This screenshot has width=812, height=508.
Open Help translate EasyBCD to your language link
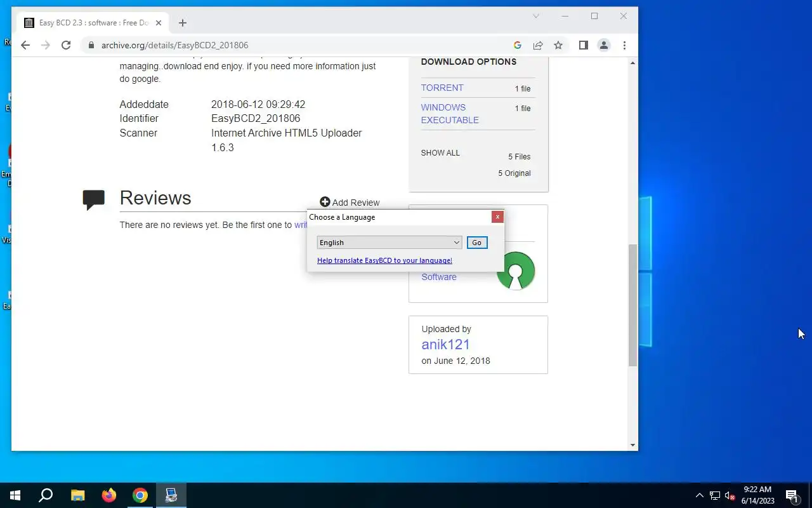[x=384, y=260]
